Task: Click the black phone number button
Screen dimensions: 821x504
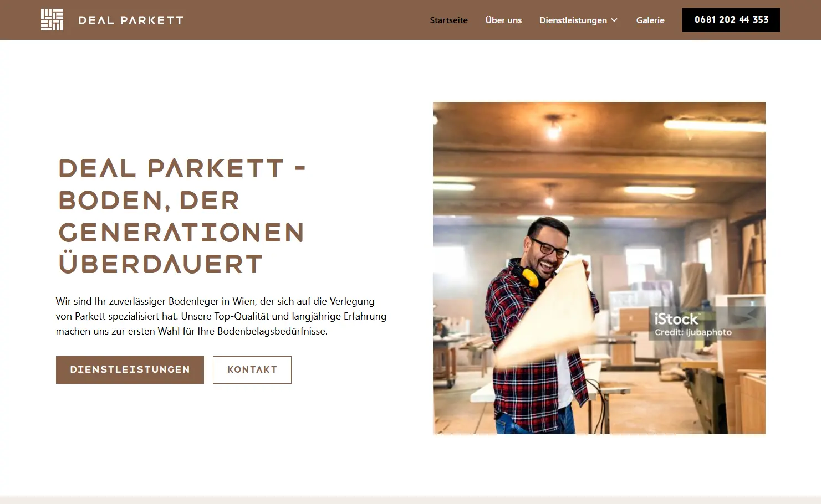Action: point(731,20)
